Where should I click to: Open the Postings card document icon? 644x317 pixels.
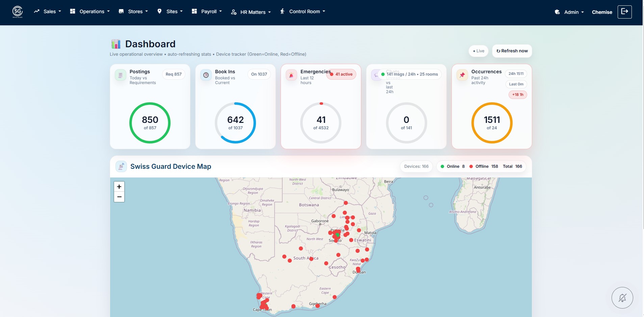(121, 75)
